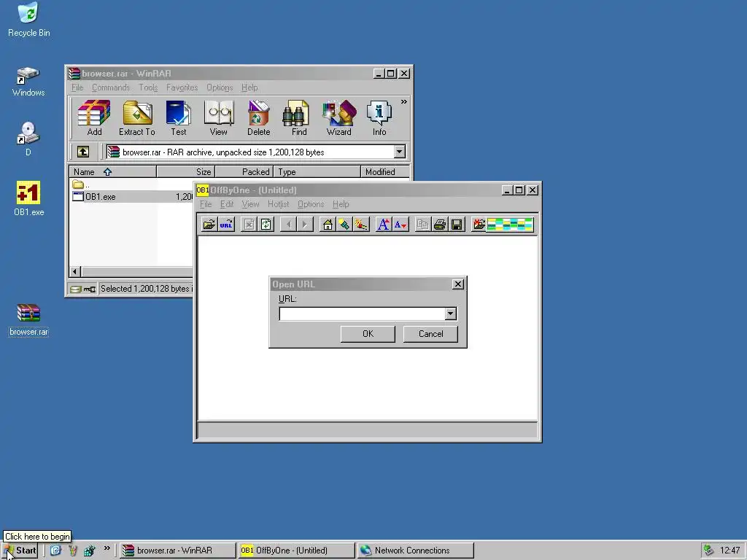This screenshot has width=747, height=560.
Task: Open the OffByOne File menu
Action: point(206,204)
